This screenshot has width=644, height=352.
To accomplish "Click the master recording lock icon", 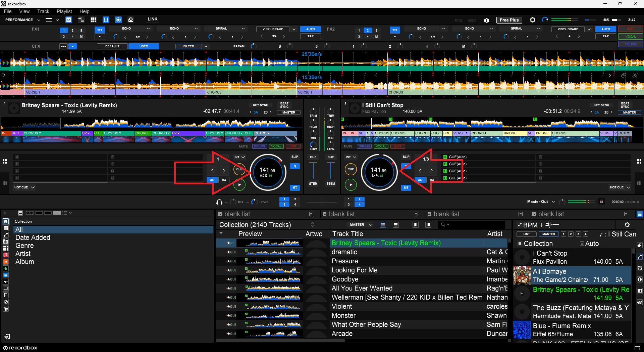I will click(601, 202).
